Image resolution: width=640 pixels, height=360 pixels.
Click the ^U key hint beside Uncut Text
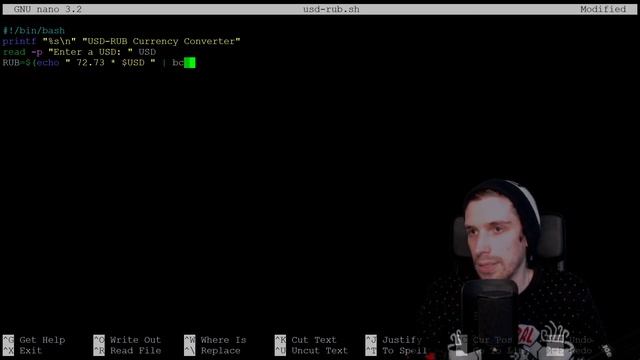[x=280, y=350]
